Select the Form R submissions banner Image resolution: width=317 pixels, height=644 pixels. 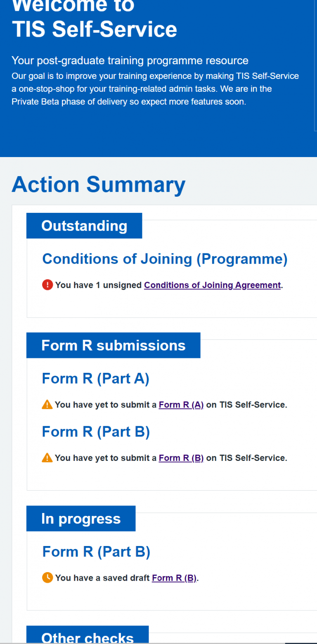tap(113, 345)
